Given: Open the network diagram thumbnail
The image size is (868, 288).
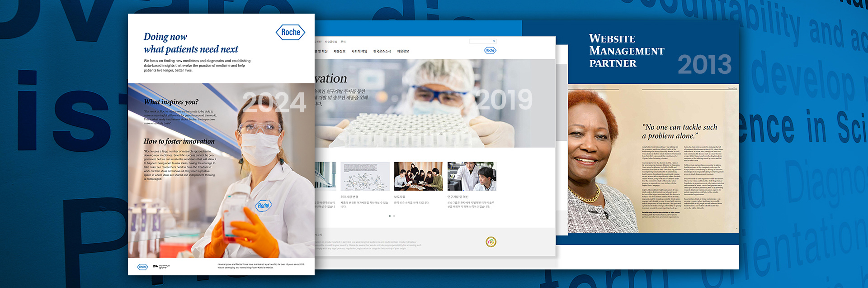Looking at the screenshot, I should click(x=365, y=176).
